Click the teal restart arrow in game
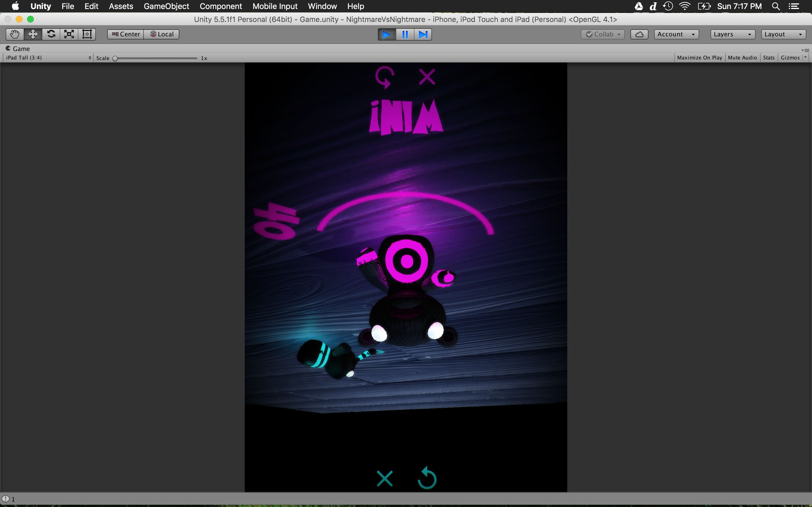This screenshot has width=812, height=507. tap(427, 478)
